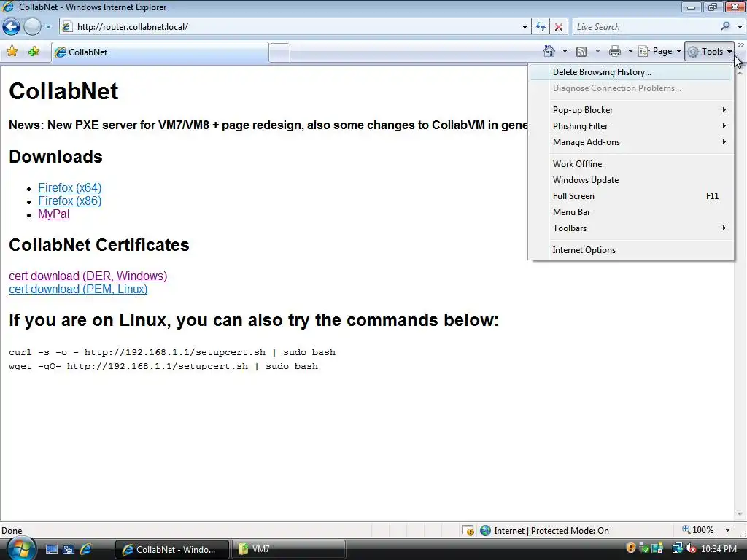Open Phishing Filter submenu
Image resolution: width=747 pixels, height=560 pixels.
pos(631,126)
